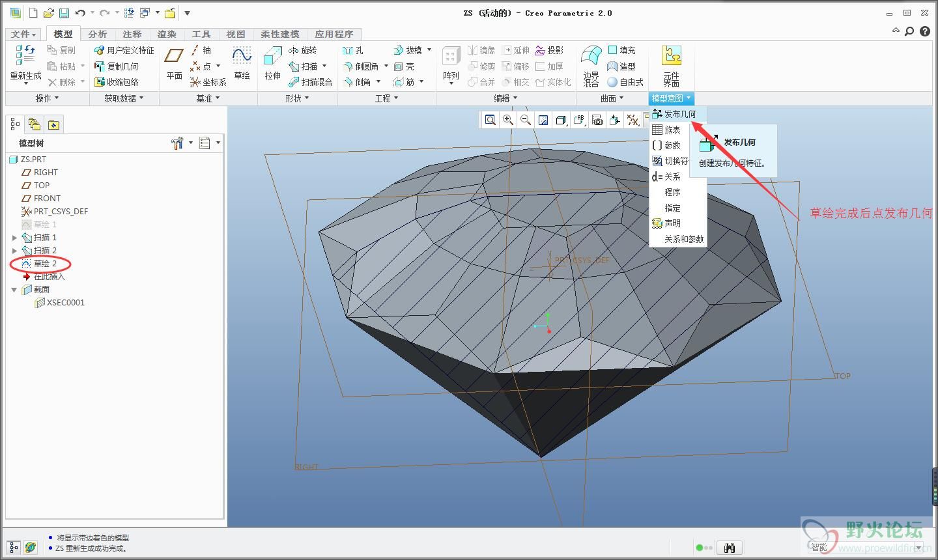Undo the last action
The height and width of the screenshot is (560, 938).
coord(80,12)
